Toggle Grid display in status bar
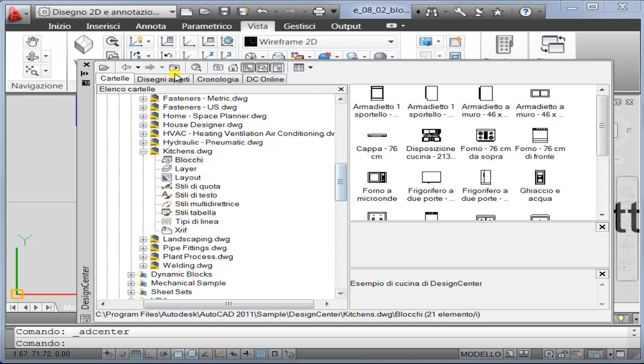Image resolution: width=644 pixels, height=364 pixels. [136, 353]
